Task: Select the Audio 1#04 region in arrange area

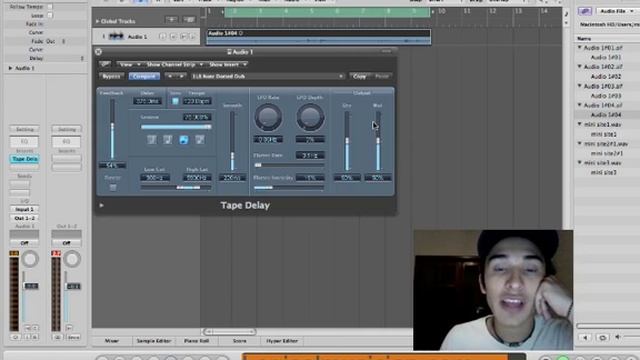Action: pyautogui.click(x=319, y=37)
